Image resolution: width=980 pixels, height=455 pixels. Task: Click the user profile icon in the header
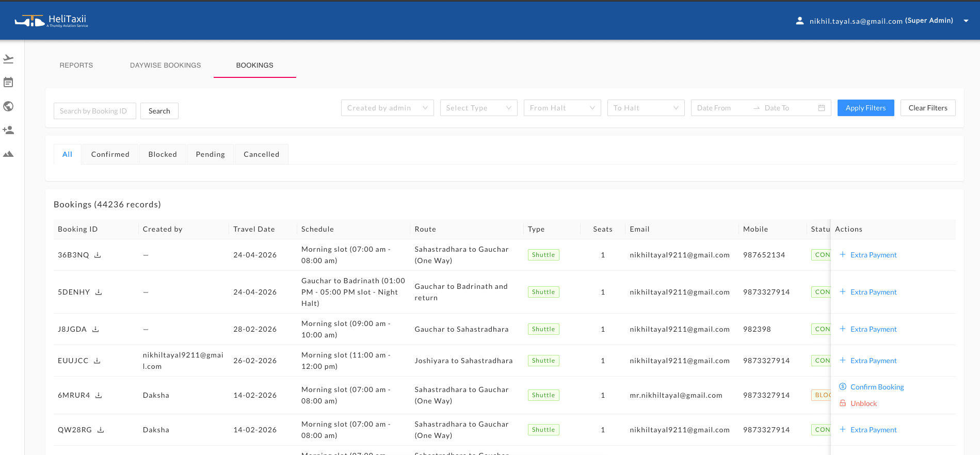tap(799, 21)
